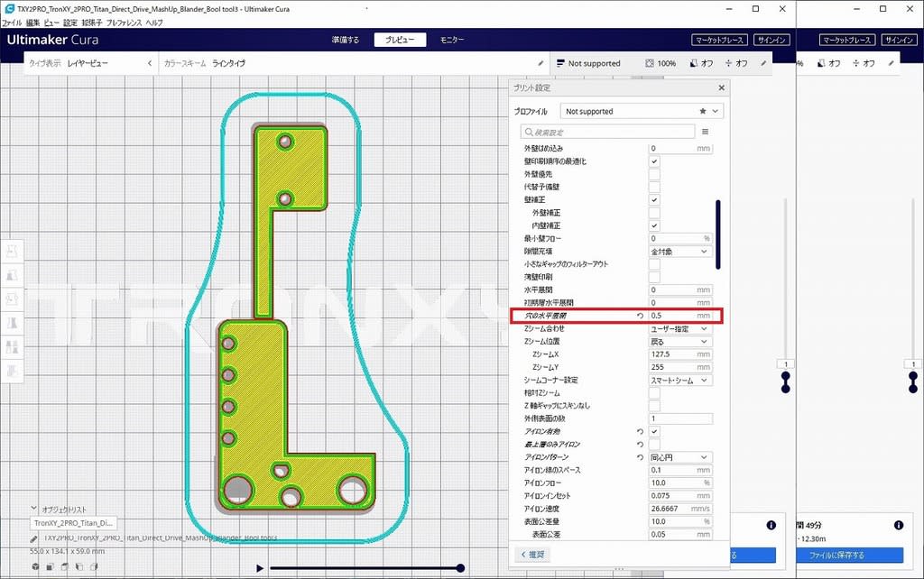Click the front view camera icon
This screenshot has width=924, height=579.
pos(51,566)
